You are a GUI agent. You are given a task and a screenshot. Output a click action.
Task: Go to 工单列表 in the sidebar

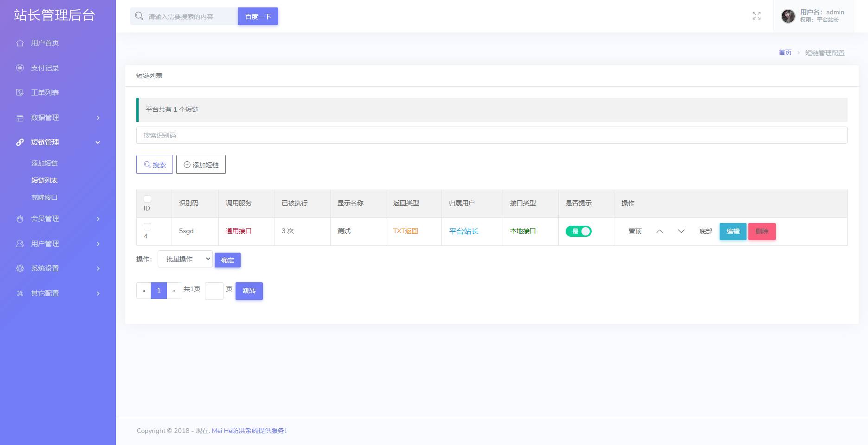coord(45,93)
